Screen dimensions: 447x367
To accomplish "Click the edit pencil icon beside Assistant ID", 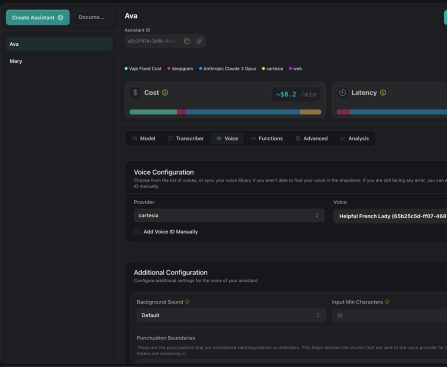I will pos(199,41).
